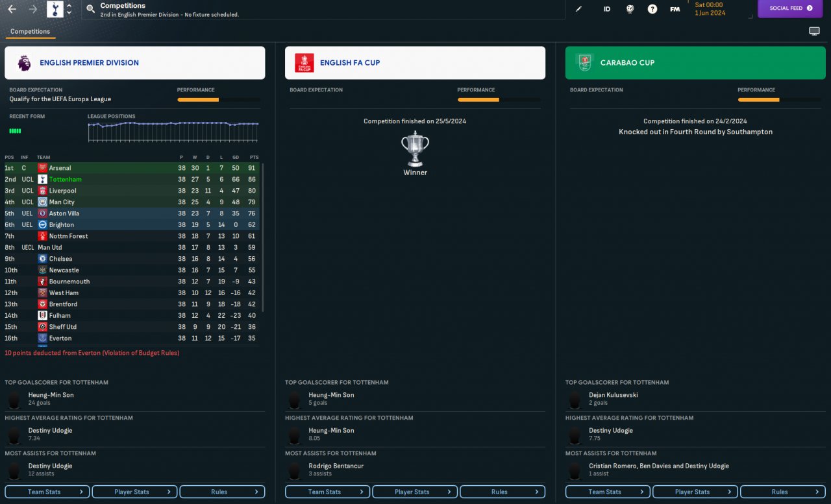Screen dimensions: 831x504
Task: Open the English Premier Division title
Action: 89,63
